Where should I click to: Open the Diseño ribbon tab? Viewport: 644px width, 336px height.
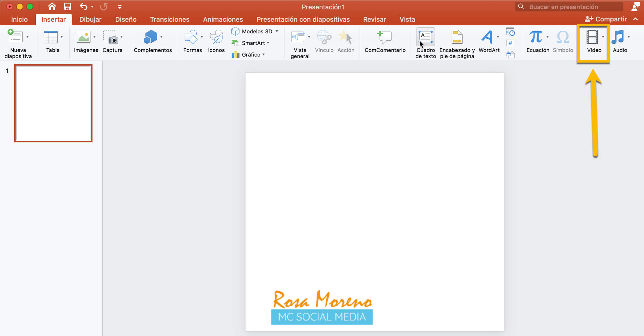[126, 19]
